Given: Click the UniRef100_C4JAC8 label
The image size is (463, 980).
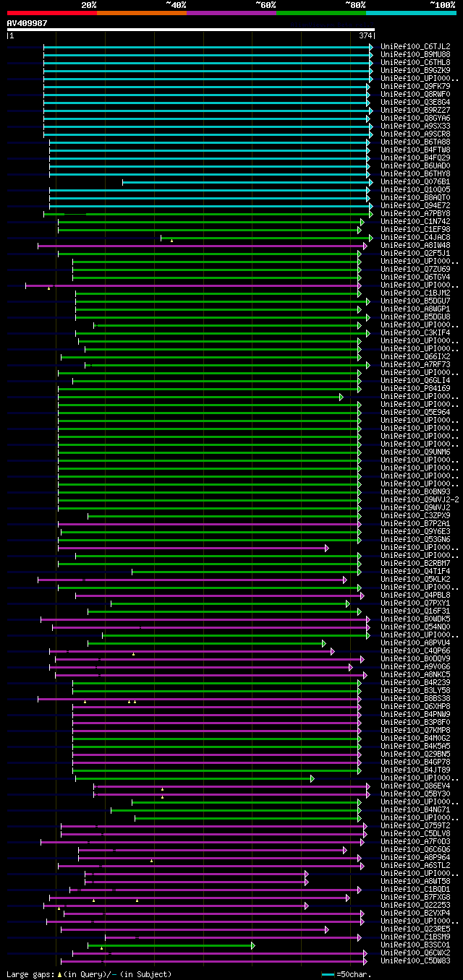Looking at the screenshot, I should [x=415, y=237].
